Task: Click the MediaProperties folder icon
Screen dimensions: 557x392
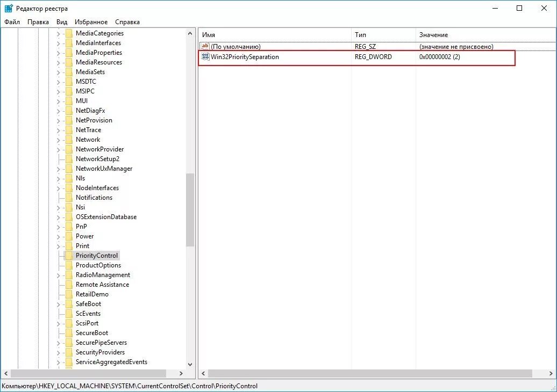Action: pos(69,53)
